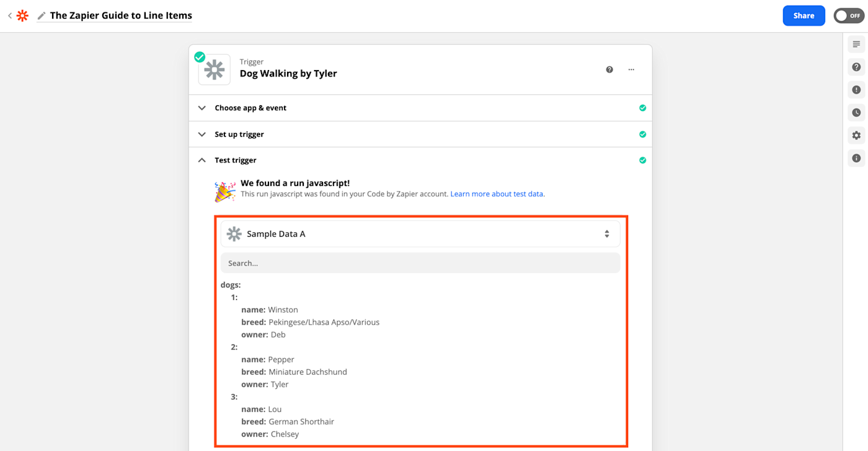Screen dimensions: 868x451
Task: Select the '1:' dog entry label
Action: point(234,297)
